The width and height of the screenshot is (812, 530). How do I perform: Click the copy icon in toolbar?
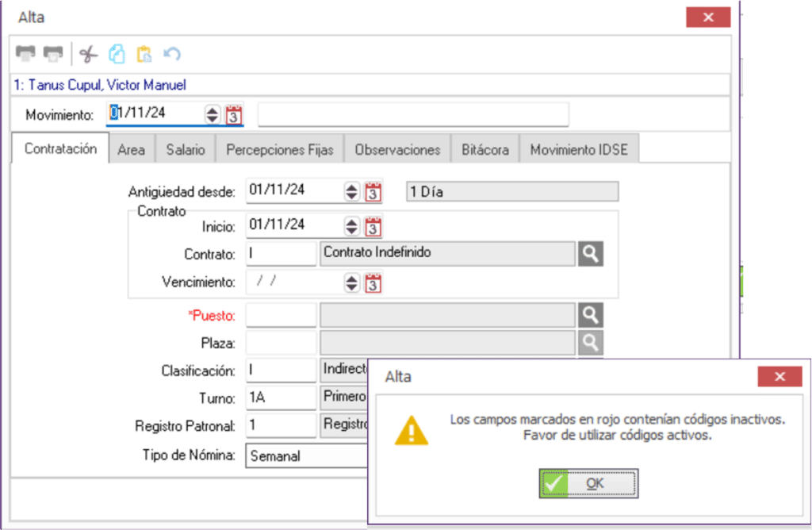coord(117,54)
